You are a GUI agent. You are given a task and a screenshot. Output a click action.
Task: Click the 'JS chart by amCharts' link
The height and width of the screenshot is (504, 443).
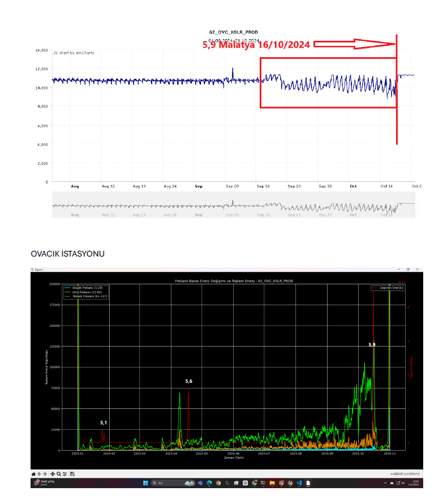(74, 53)
